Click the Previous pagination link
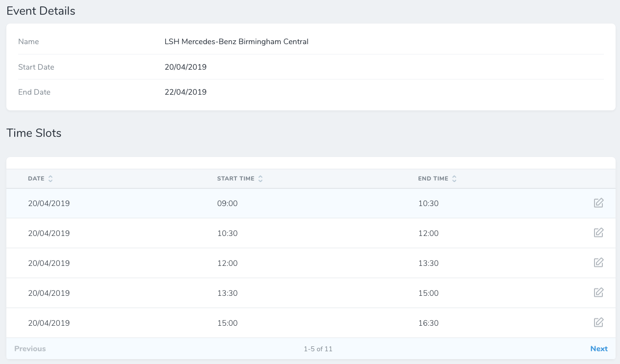This screenshot has height=364, width=620. click(x=29, y=348)
